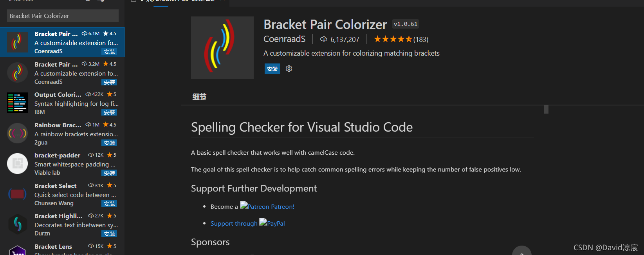Install the Output Colorizer extension from list
Screen dimensions: 644x255
109,112
